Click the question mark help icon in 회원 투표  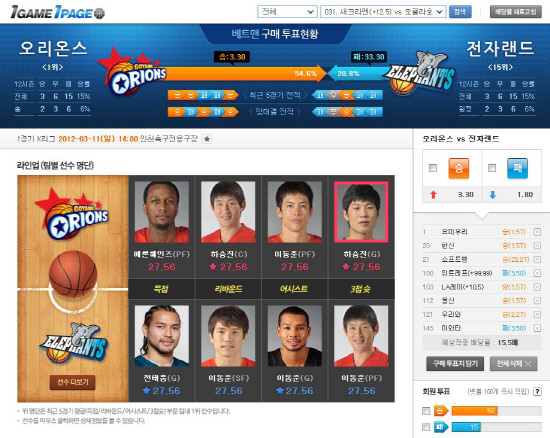(537, 391)
